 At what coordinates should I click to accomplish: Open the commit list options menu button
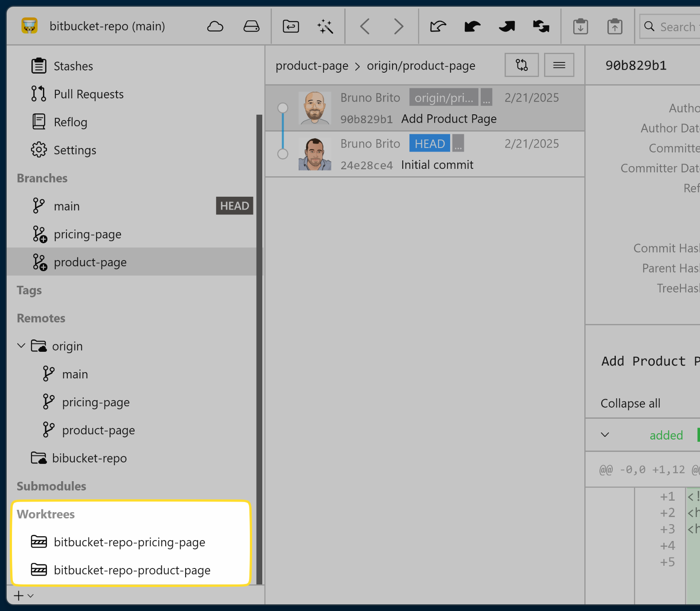(559, 65)
